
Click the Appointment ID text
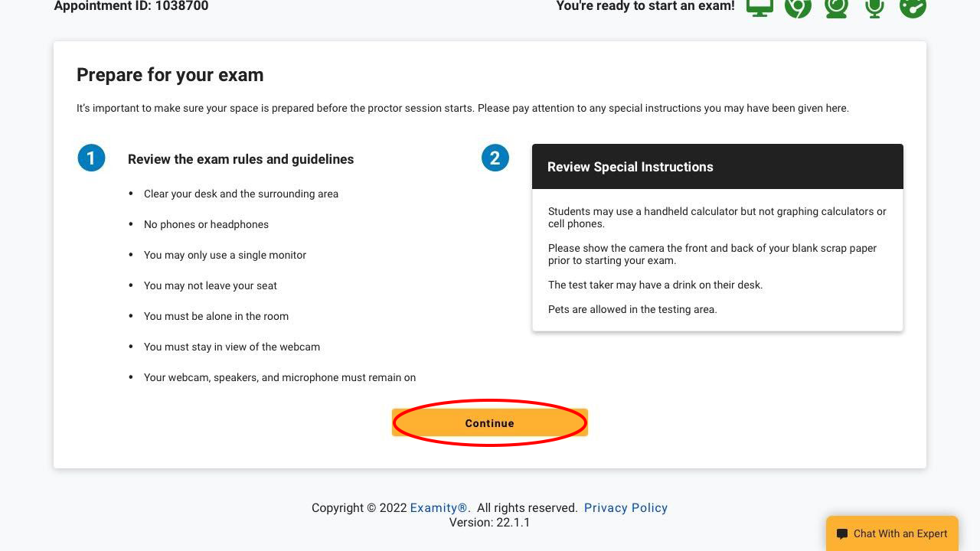point(131,6)
